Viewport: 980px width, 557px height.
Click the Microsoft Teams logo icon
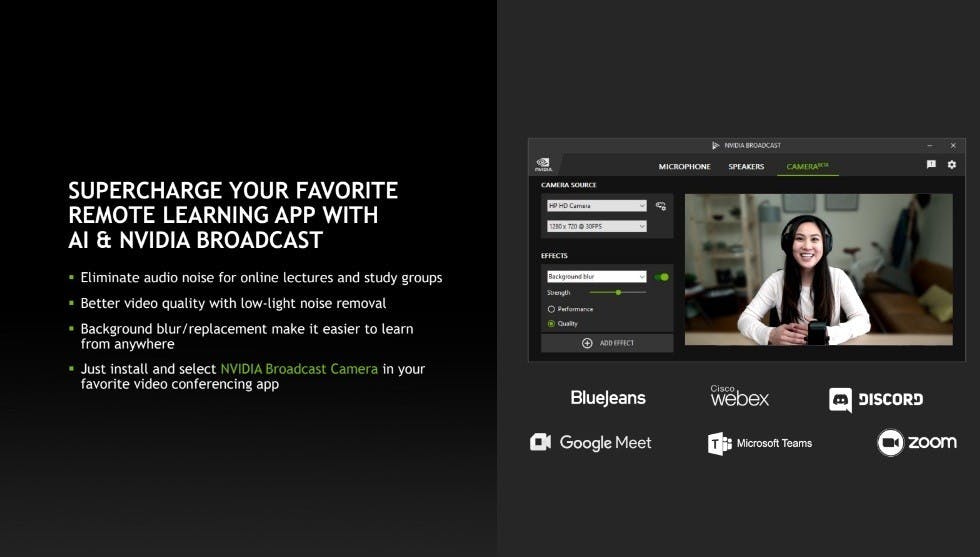(x=719, y=443)
